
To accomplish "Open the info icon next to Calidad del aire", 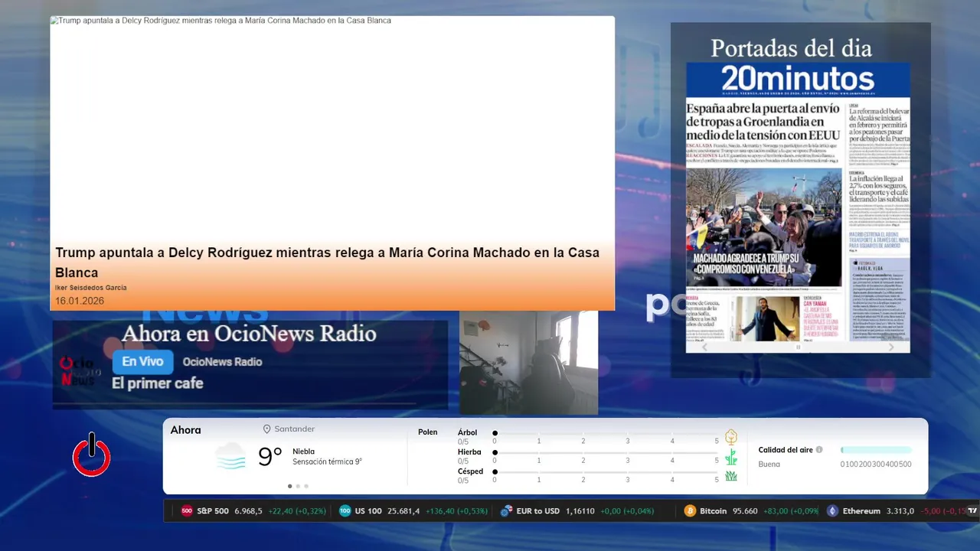I will point(819,450).
